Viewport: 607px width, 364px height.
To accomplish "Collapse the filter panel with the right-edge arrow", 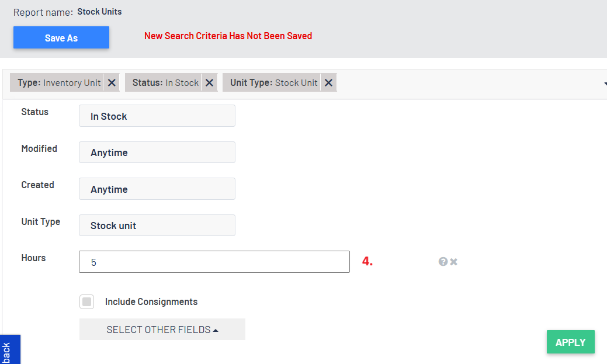I will click(x=604, y=84).
